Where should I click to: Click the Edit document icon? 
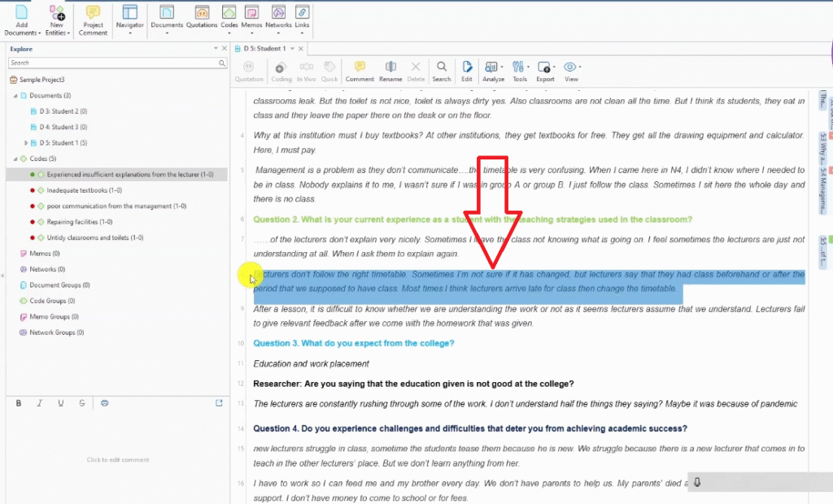click(x=467, y=71)
